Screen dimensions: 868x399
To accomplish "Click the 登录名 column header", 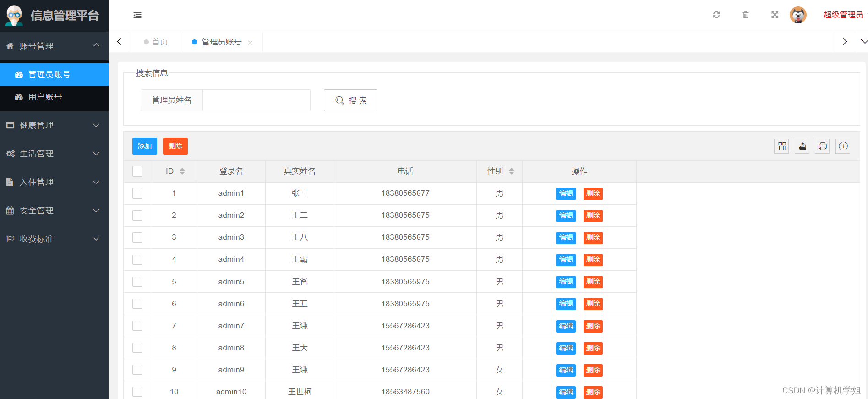I will click(231, 171).
